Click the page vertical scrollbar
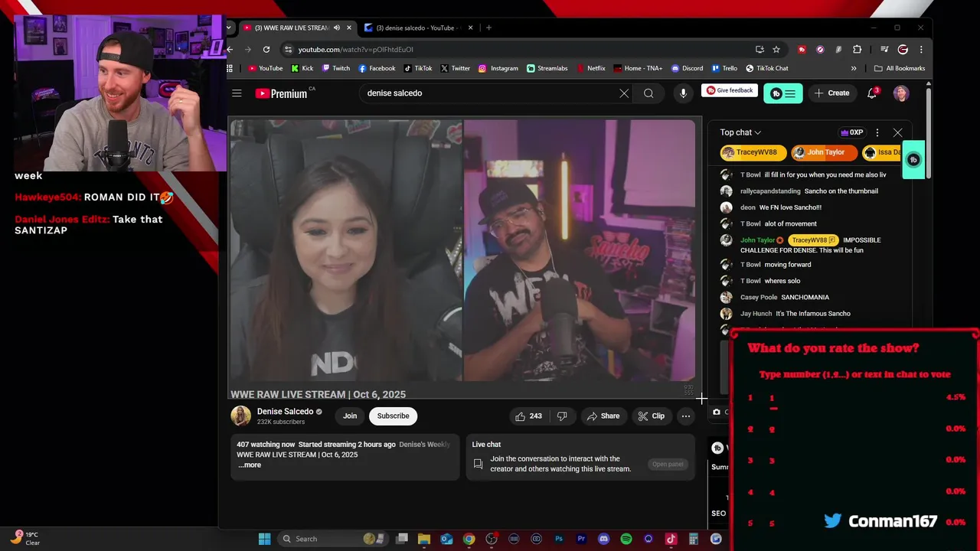Screen dimensions: 980x551 (x=929, y=134)
